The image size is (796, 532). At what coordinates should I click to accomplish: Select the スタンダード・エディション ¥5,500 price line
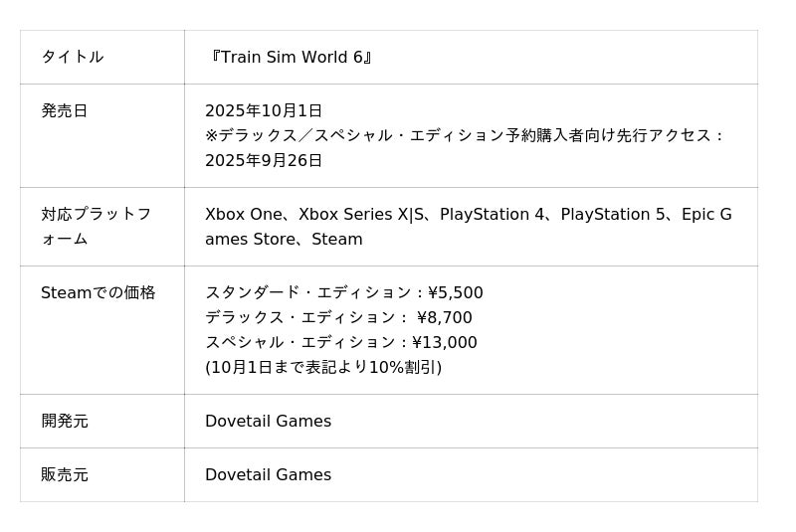coord(344,292)
